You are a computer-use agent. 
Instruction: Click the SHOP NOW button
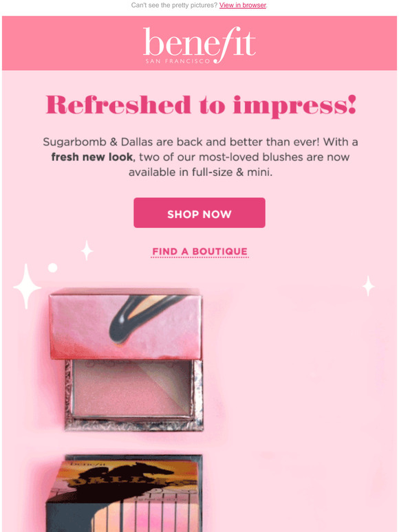[x=199, y=213]
